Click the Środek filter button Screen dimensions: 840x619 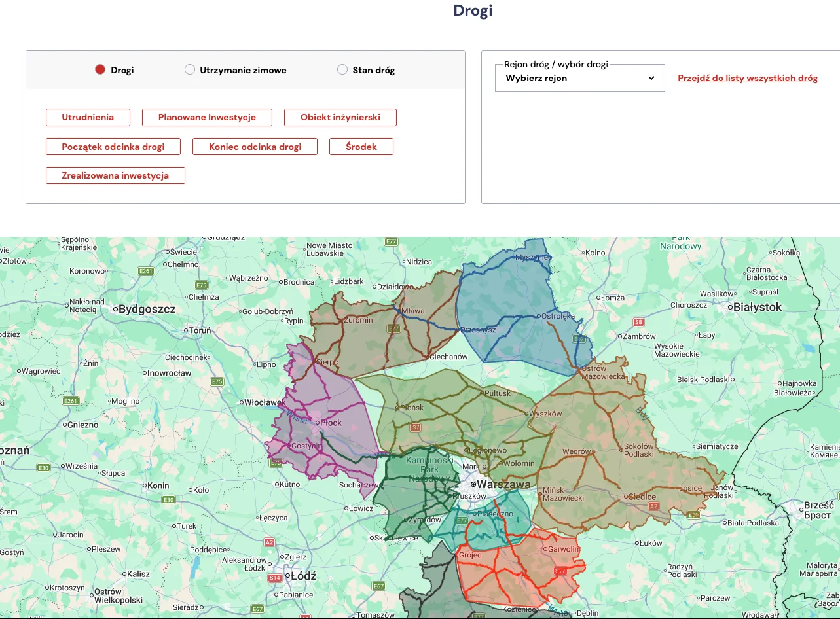tap(361, 147)
